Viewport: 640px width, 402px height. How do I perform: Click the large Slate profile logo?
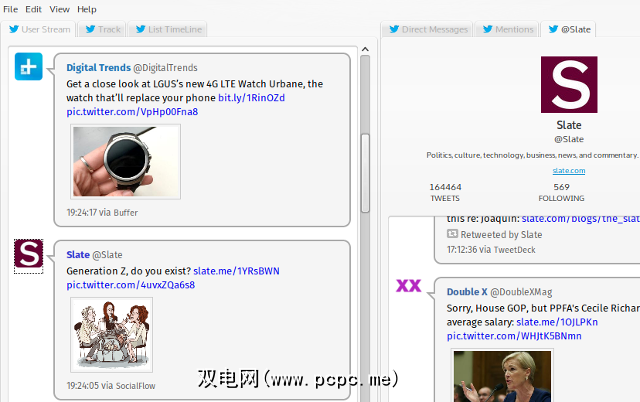[x=569, y=84]
